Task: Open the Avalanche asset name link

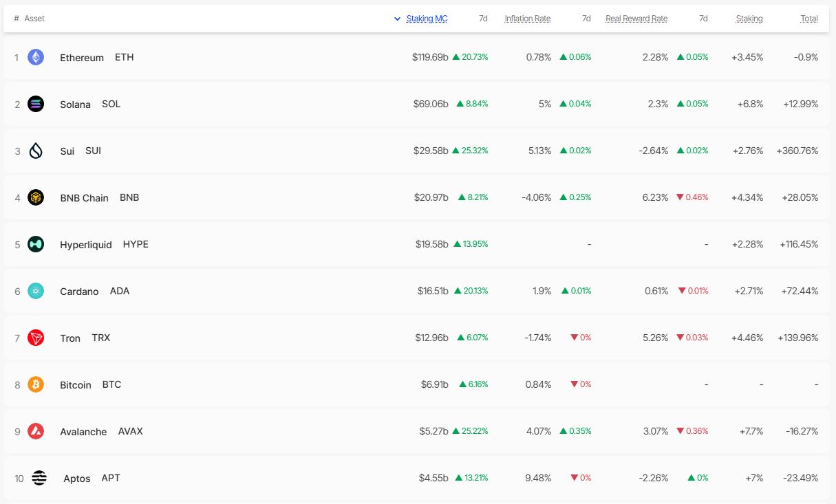Action: point(83,432)
